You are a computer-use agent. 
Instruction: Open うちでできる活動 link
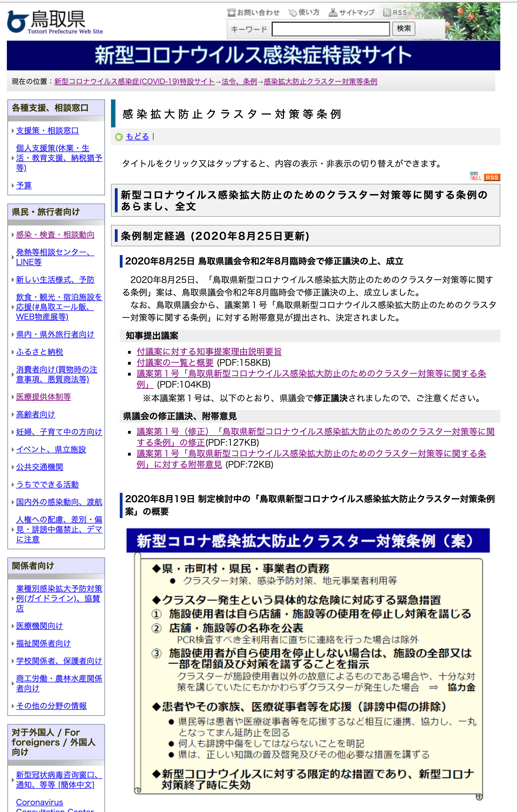[48, 485]
